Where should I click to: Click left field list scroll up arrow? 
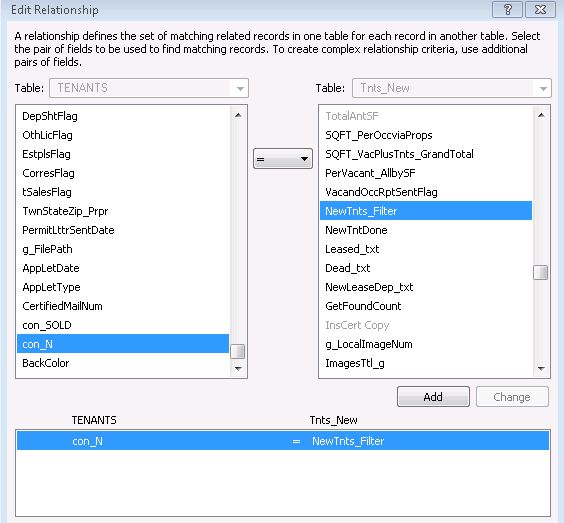point(238,115)
